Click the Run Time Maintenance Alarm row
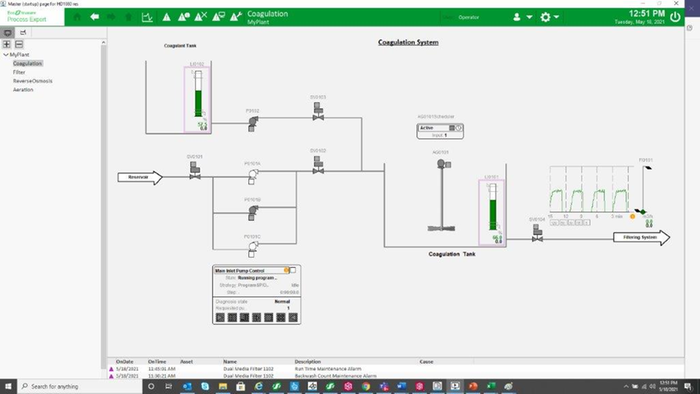This screenshot has width=700, height=394. (x=396, y=369)
